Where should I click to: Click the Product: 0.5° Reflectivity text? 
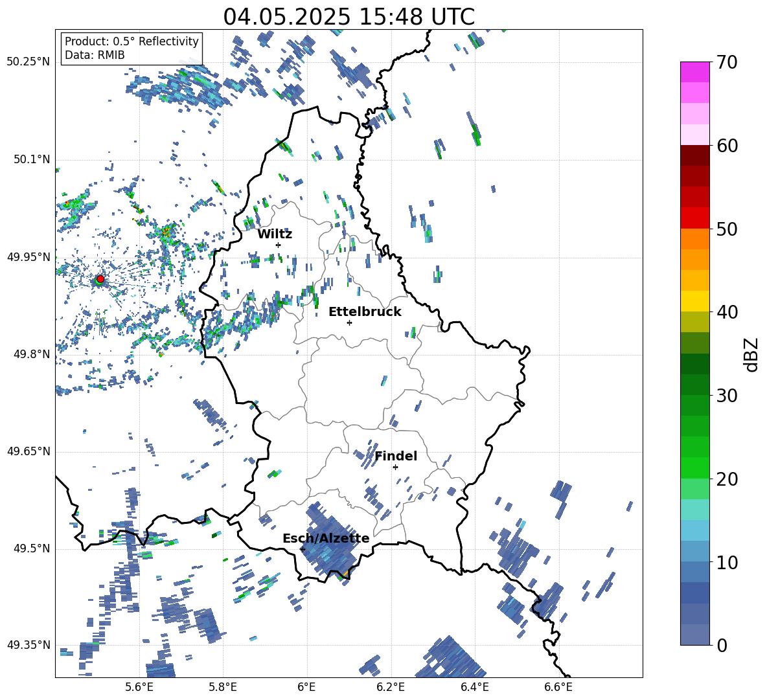click(132, 41)
